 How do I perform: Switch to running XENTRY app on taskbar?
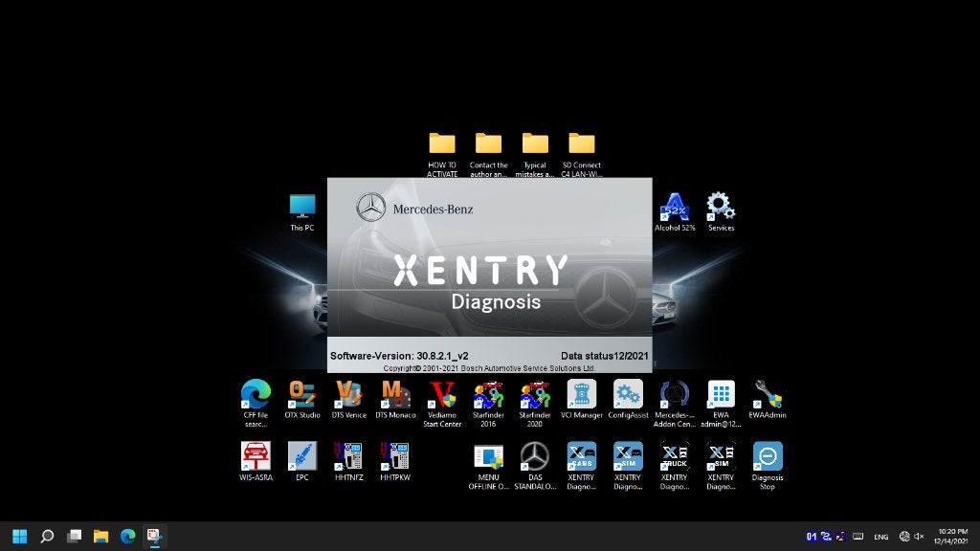pos(154,536)
